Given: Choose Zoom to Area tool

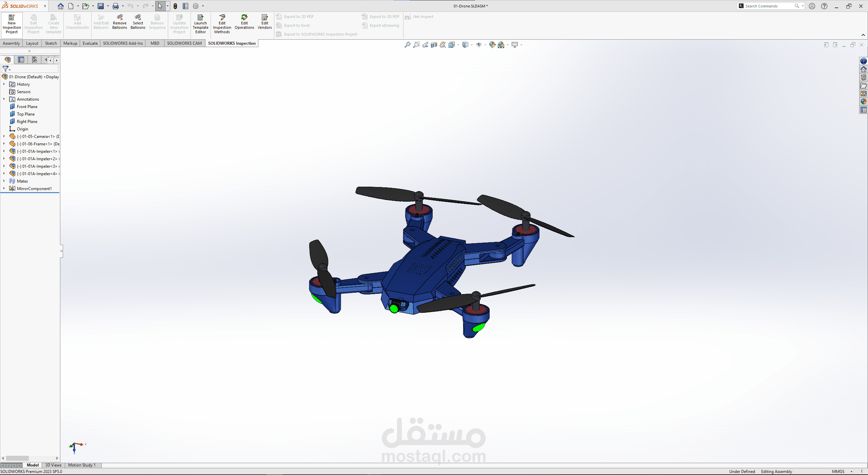Looking at the screenshot, I should pos(416,45).
